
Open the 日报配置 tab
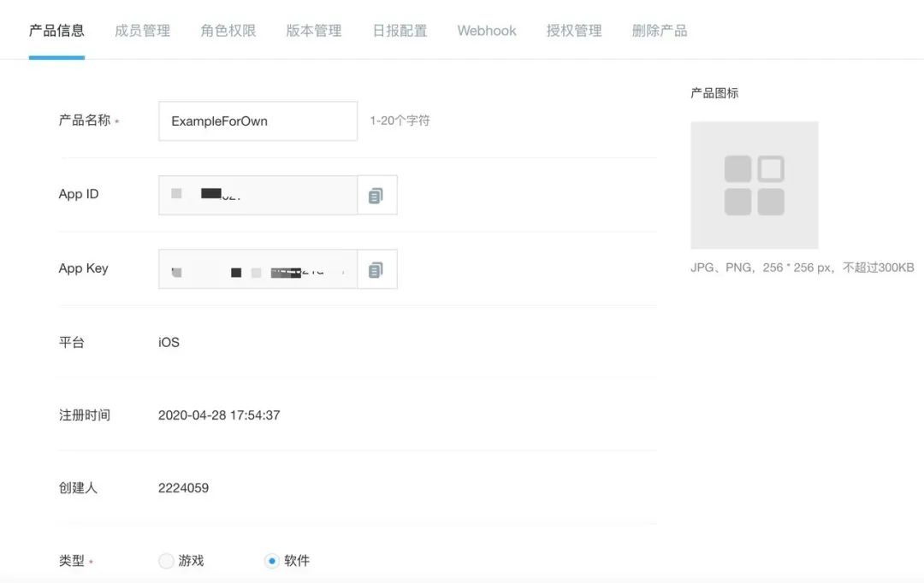tap(399, 30)
